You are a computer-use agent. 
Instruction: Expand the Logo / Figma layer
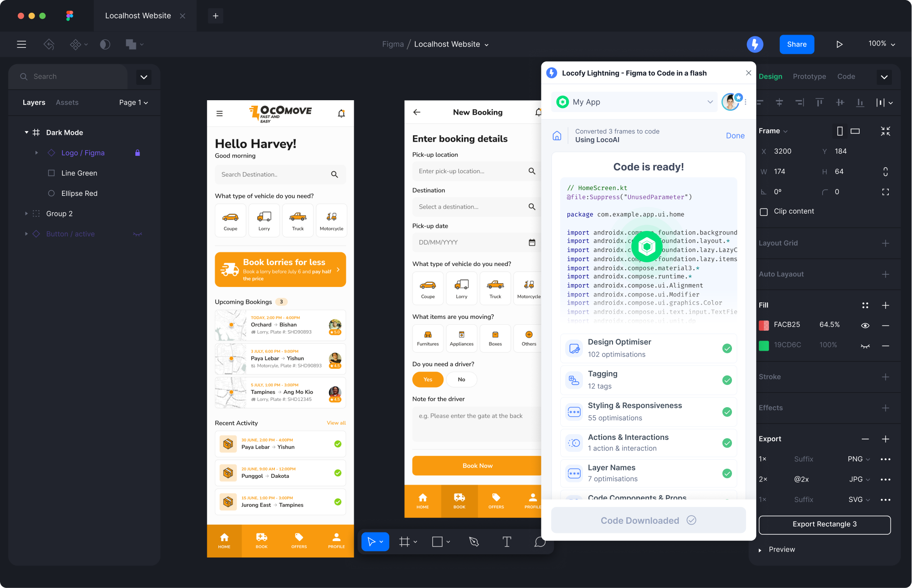tap(36, 153)
